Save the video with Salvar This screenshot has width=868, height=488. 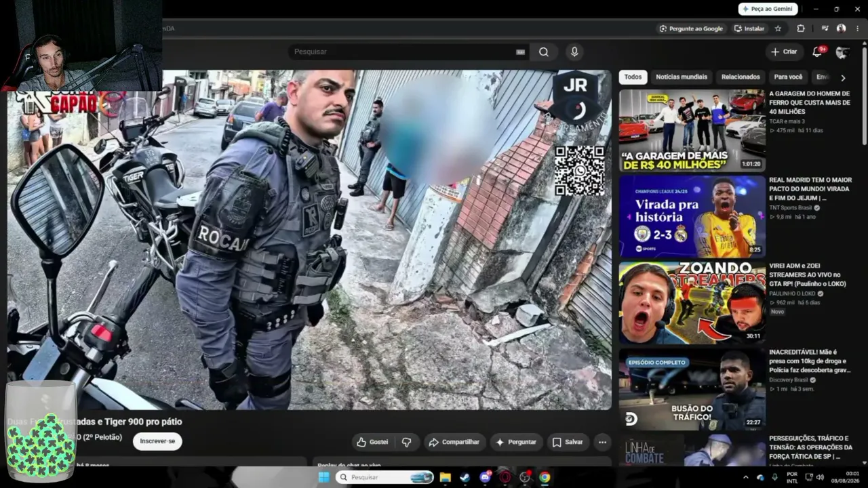coord(568,442)
